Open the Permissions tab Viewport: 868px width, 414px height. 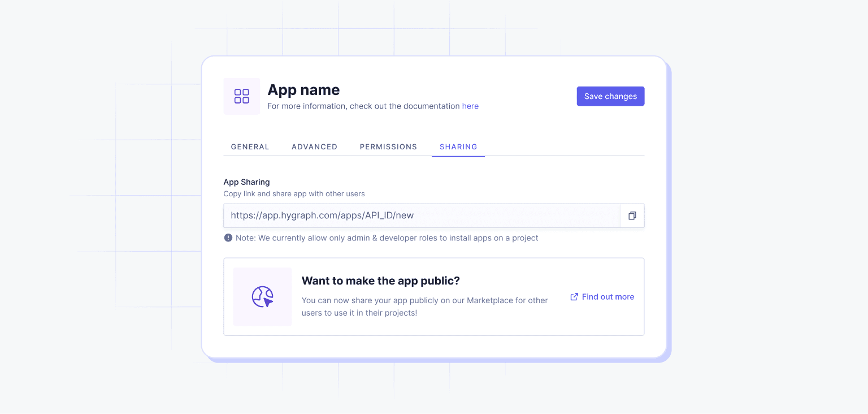pyautogui.click(x=389, y=146)
